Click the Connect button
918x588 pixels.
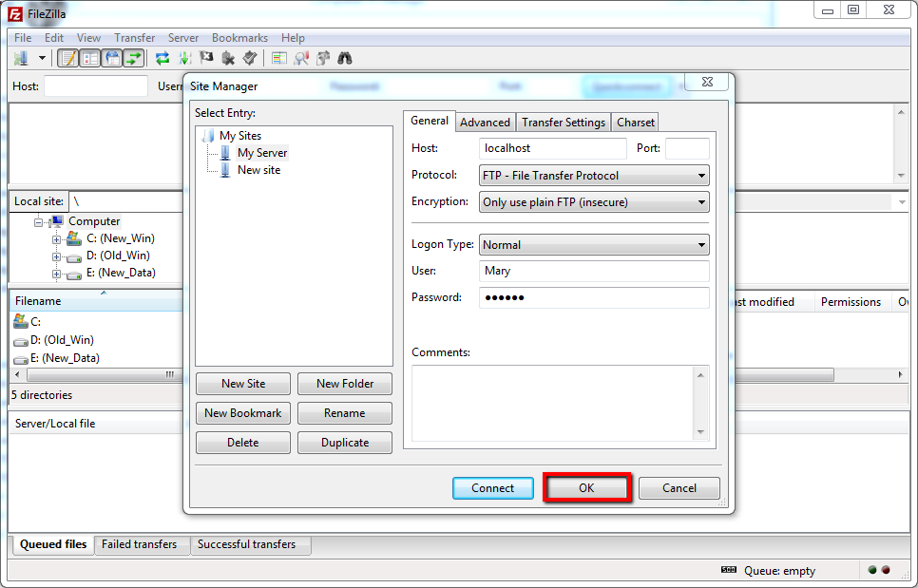(492, 488)
